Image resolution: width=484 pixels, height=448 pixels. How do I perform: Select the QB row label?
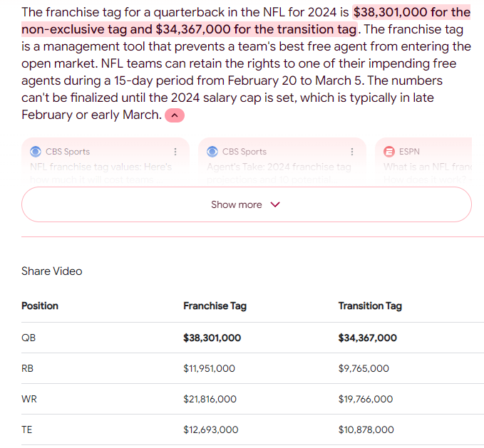(x=29, y=338)
